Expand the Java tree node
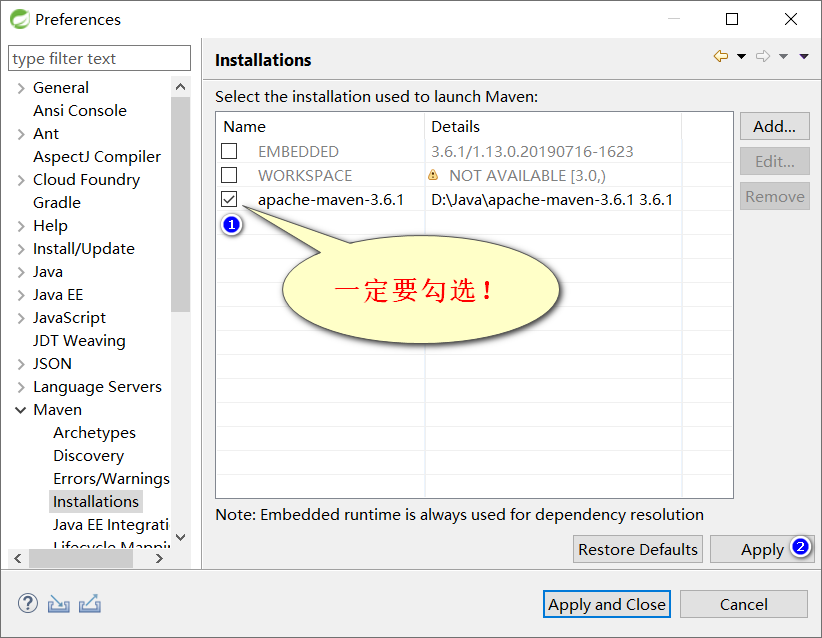 [x=21, y=272]
